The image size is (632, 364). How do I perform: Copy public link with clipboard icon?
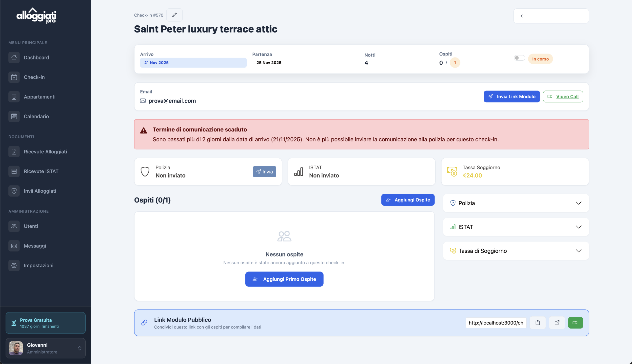pyautogui.click(x=537, y=323)
